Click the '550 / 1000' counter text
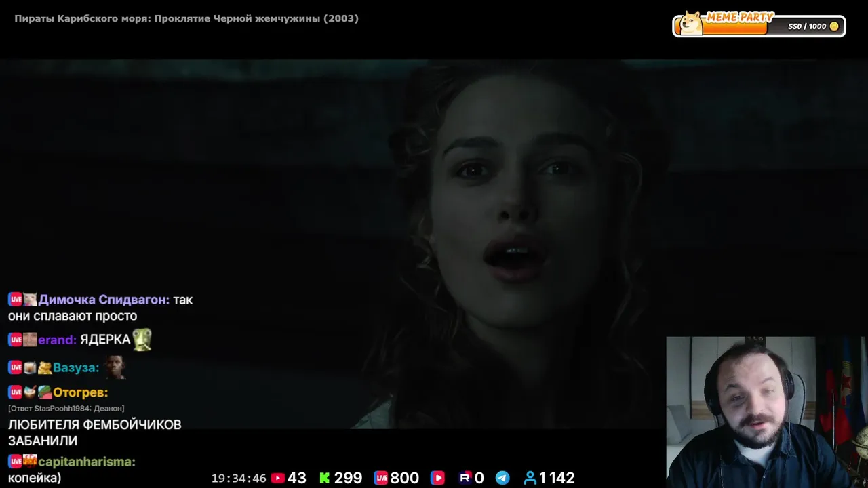The image size is (868, 488). [x=807, y=26]
